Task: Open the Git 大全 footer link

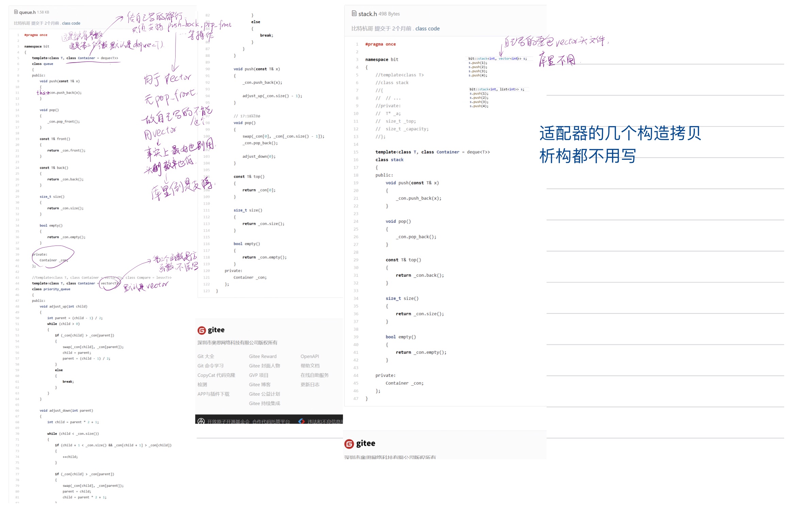Action: 206,356
